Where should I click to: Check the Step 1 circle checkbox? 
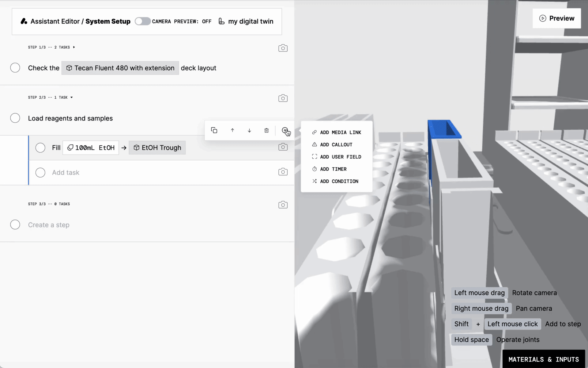pyautogui.click(x=15, y=68)
